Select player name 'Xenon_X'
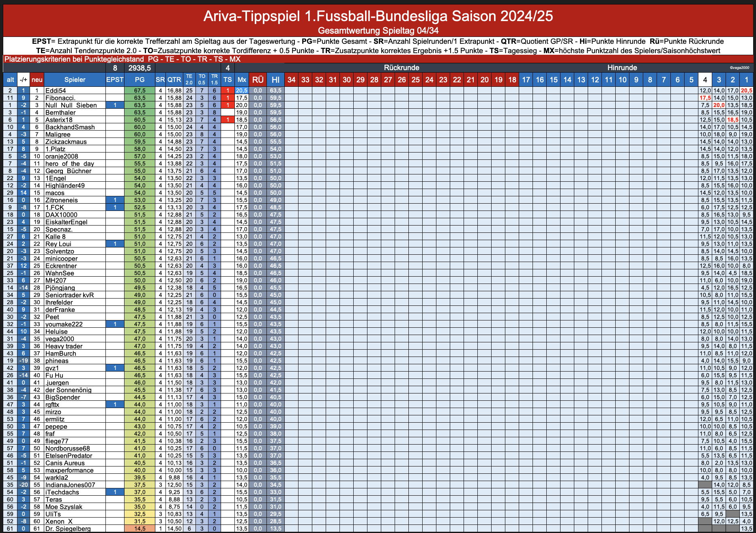 pyautogui.click(x=59, y=521)
